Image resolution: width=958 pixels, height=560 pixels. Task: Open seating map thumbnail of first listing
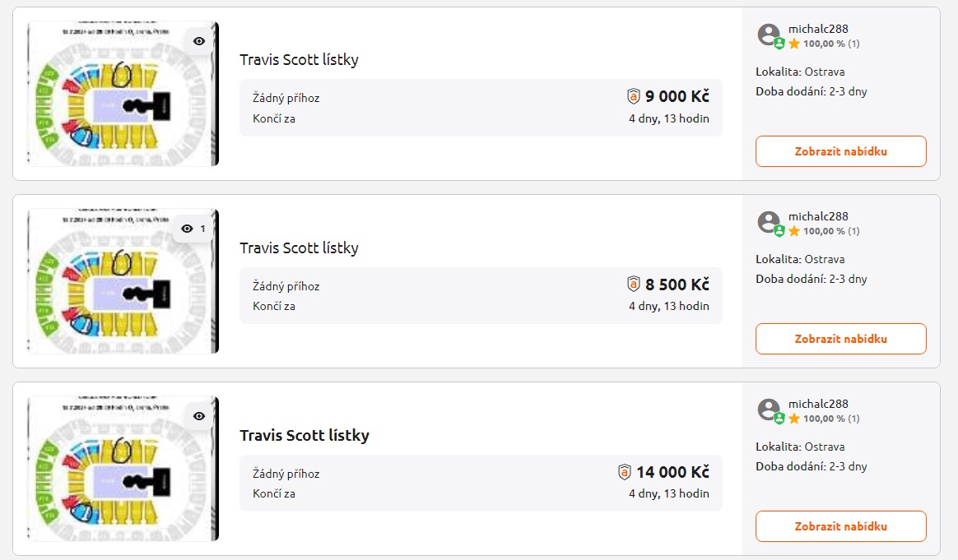(x=122, y=94)
